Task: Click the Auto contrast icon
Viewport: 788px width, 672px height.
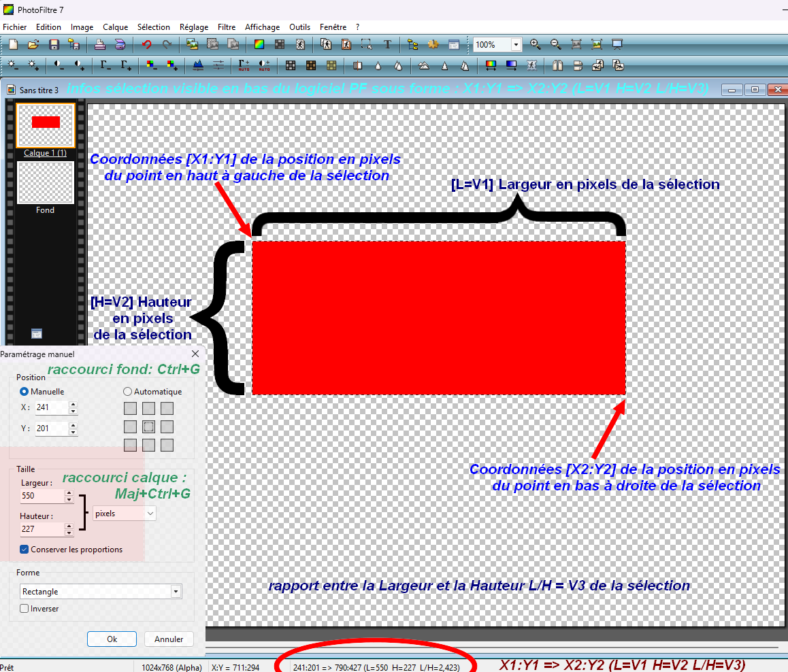Action: coord(264,65)
